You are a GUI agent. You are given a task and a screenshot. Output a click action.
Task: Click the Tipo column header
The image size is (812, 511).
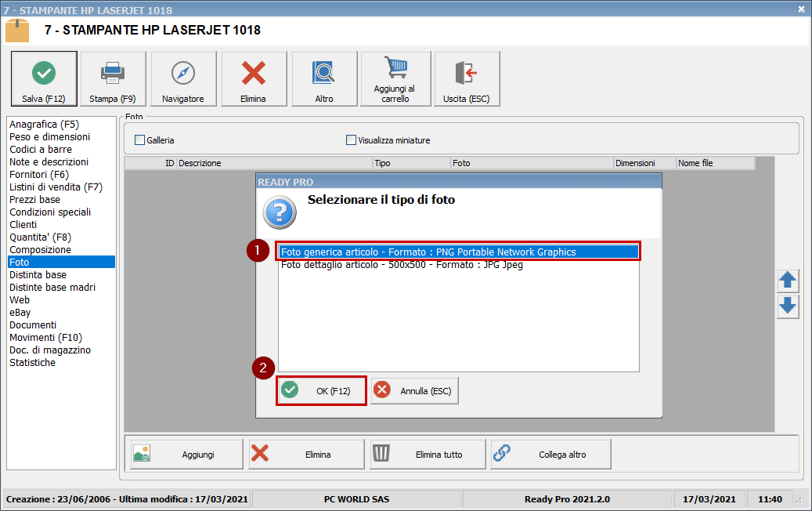click(x=412, y=163)
